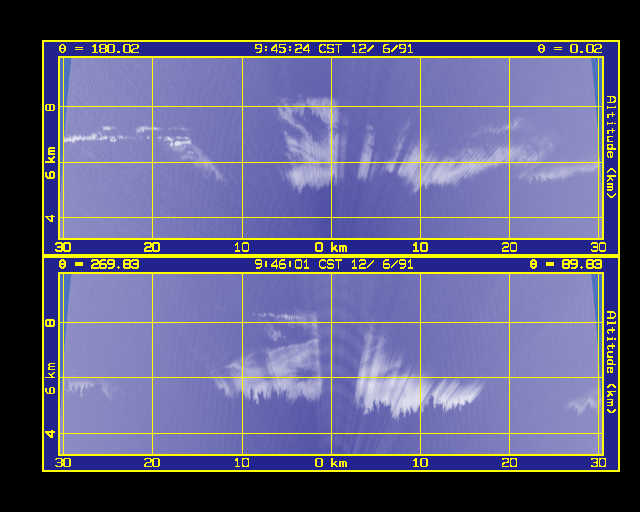
Task: Click the 9:45:24 CST 12/ 6/91 timestamp
Action: [334, 49]
